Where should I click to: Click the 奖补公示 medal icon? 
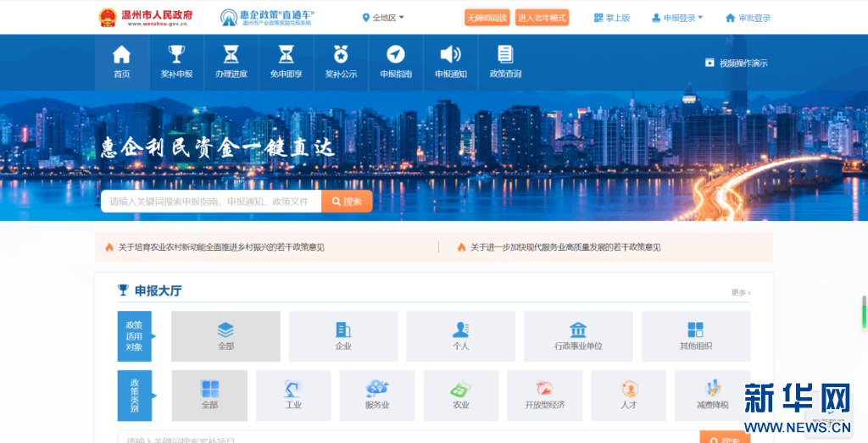coord(341,55)
